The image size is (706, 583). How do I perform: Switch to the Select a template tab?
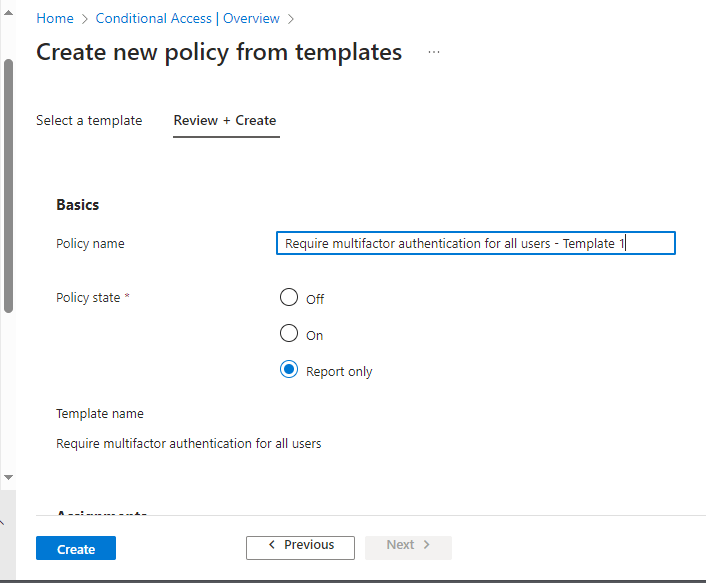click(x=89, y=120)
